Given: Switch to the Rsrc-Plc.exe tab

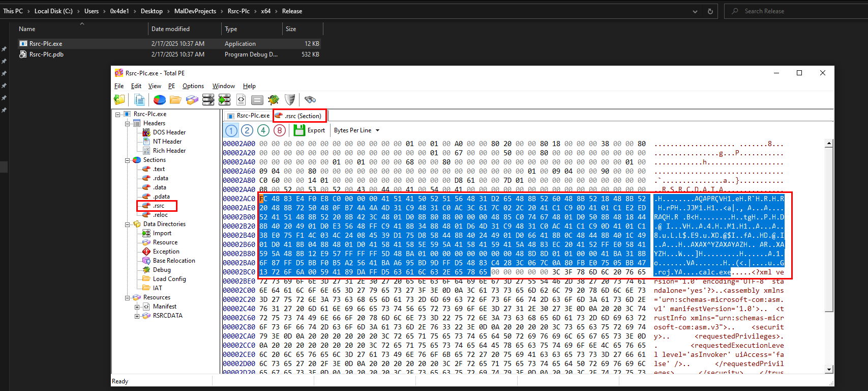Looking at the screenshot, I should pos(248,116).
